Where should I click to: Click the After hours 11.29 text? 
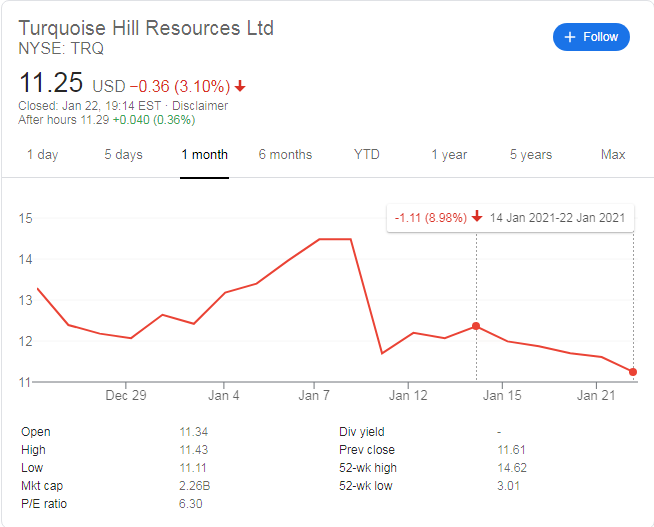click(x=63, y=120)
